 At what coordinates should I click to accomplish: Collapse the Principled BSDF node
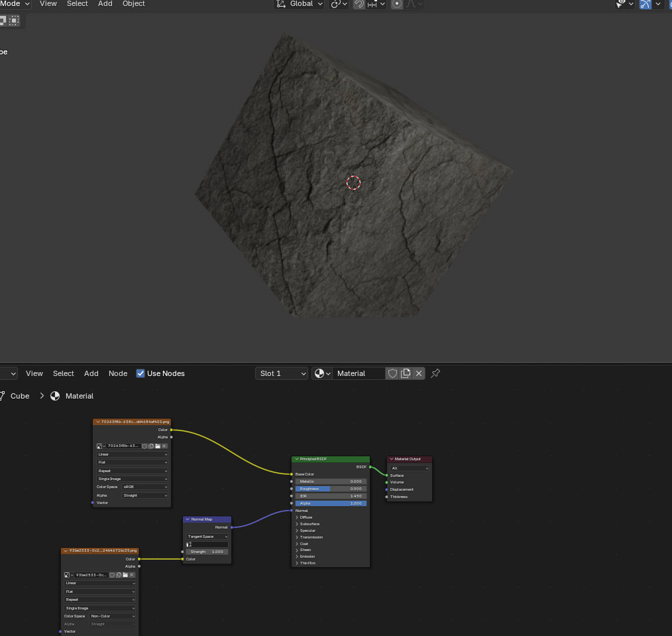point(297,459)
